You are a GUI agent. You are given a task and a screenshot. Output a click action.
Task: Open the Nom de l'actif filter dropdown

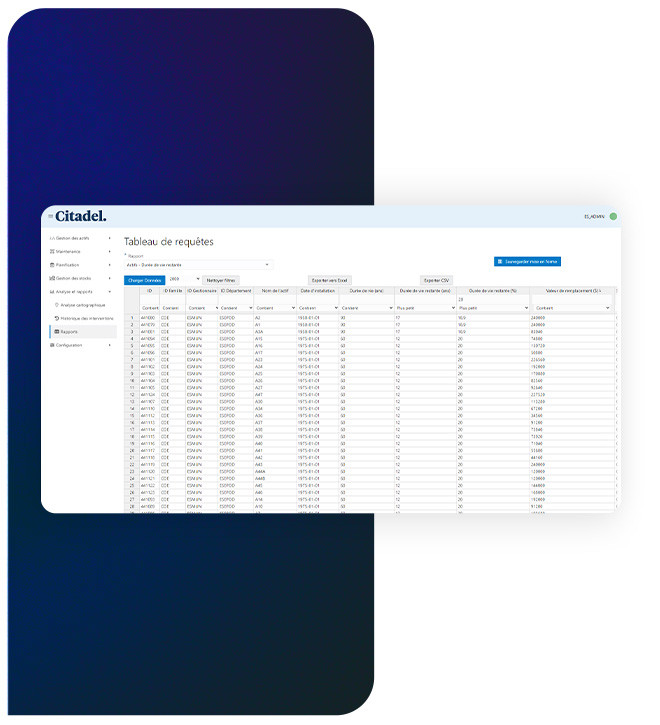(x=293, y=308)
